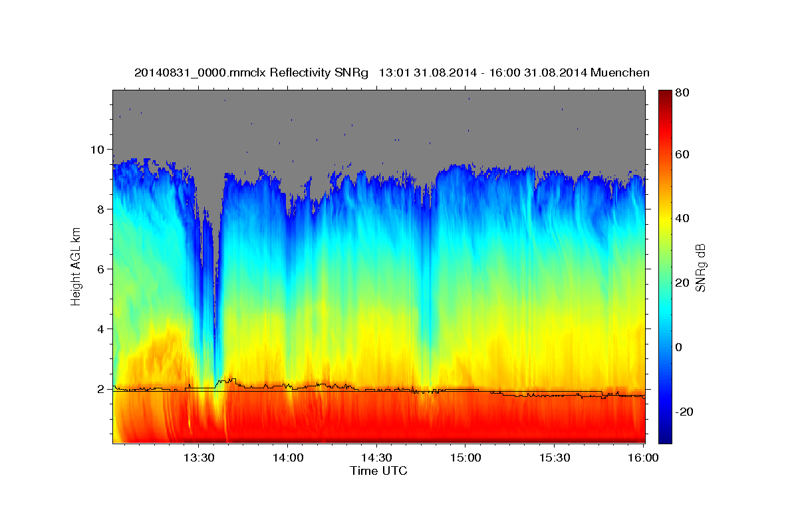Click the colorbar value label 80

[683, 92]
